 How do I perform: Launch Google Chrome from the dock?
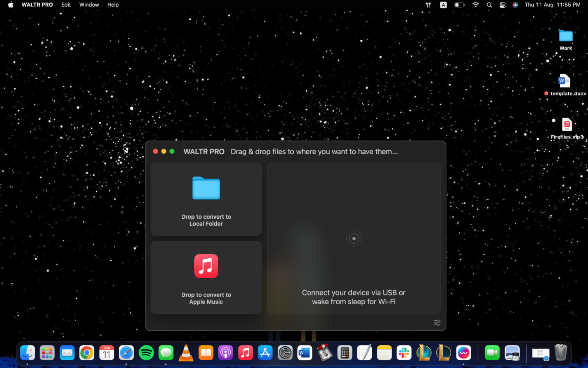point(87,353)
